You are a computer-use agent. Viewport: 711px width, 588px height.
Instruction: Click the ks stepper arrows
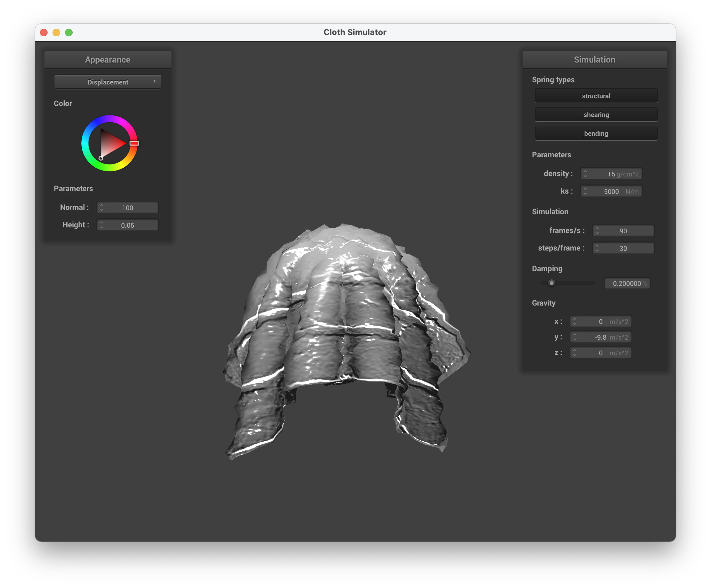point(585,191)
